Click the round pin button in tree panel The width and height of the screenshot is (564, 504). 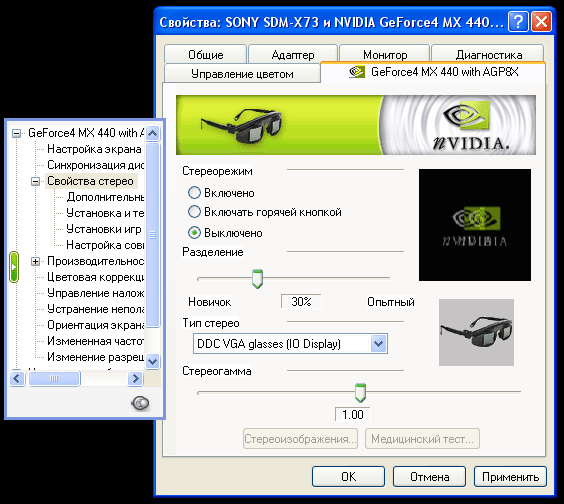[140, 403]
